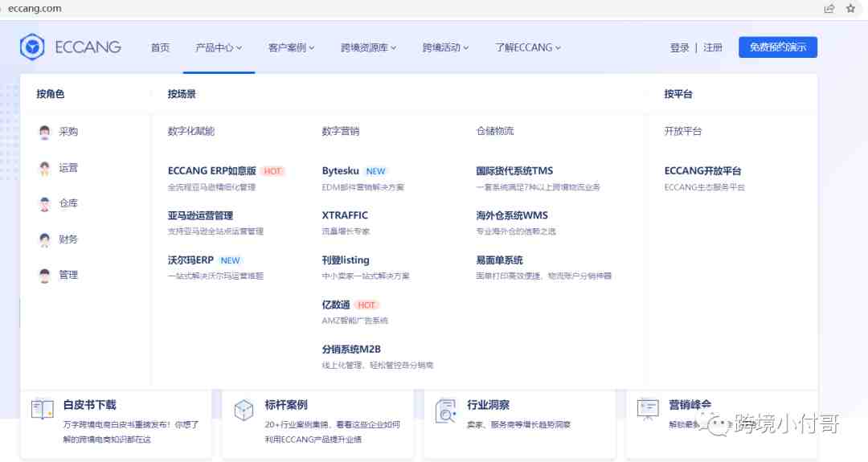Click the 白皮书下载 card title
Image resolution: width=868 pixels, height=462 pixels.
pos(90,405)
